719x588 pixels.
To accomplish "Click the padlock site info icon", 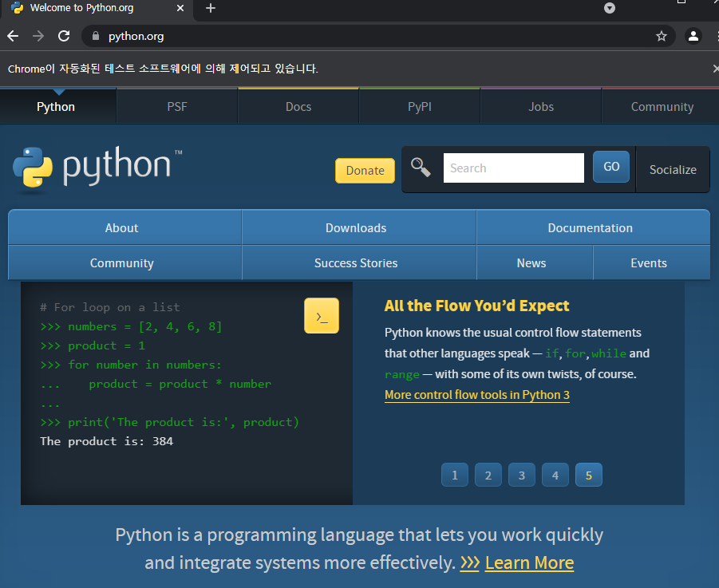I will pos(96,36).
